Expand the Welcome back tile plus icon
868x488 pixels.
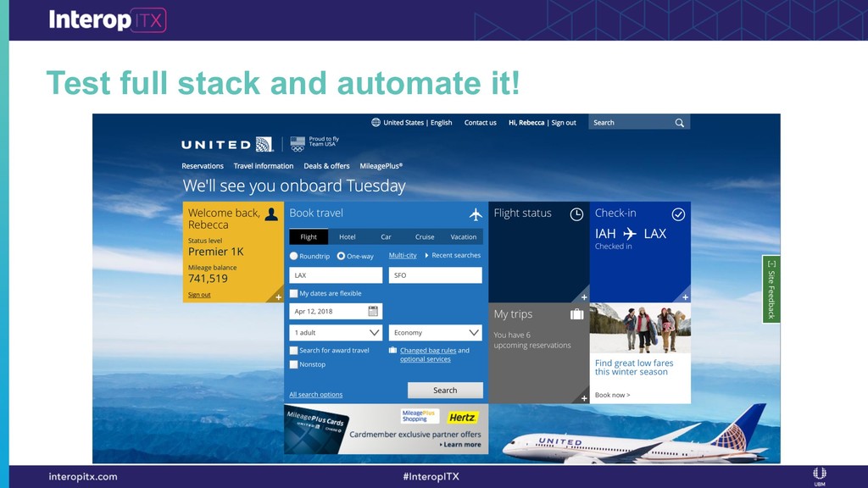(278, 297)
